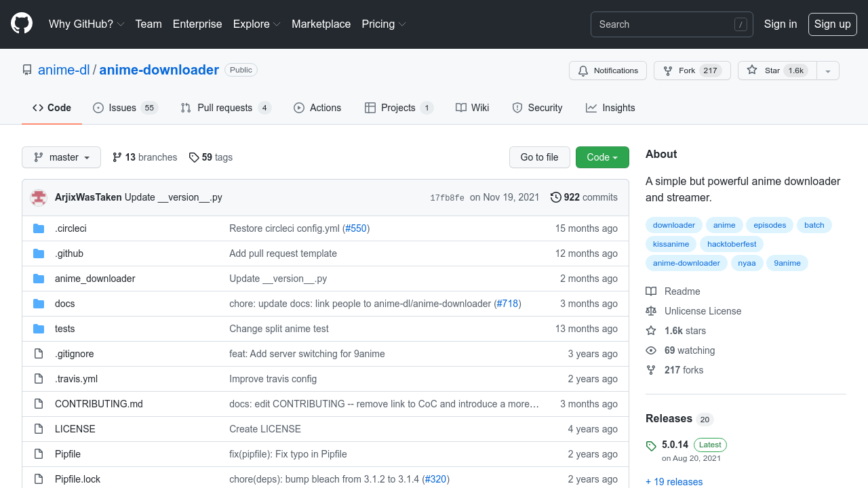The width and height of the screenshot is (868, 488).
Task: Click the .gitignore file icon
Action: tap(39, 354)
